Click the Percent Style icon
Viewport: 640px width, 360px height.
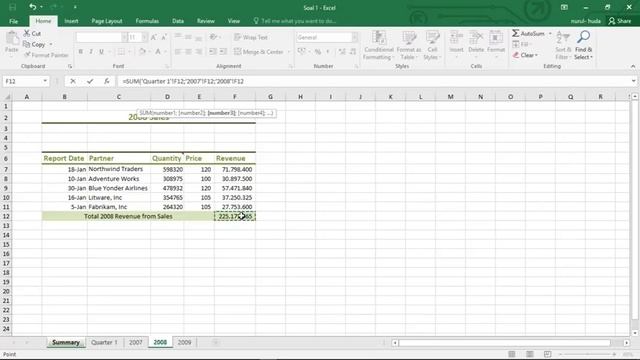(318, 52)
